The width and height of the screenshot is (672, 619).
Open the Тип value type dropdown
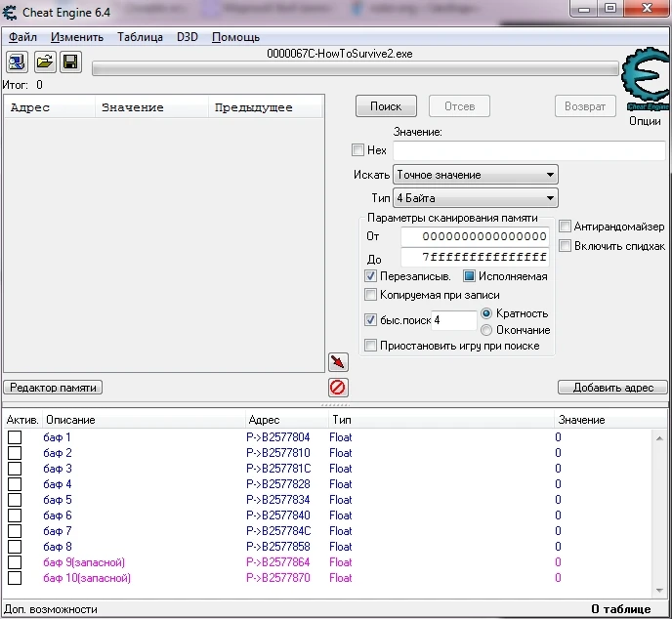point(476,198)
